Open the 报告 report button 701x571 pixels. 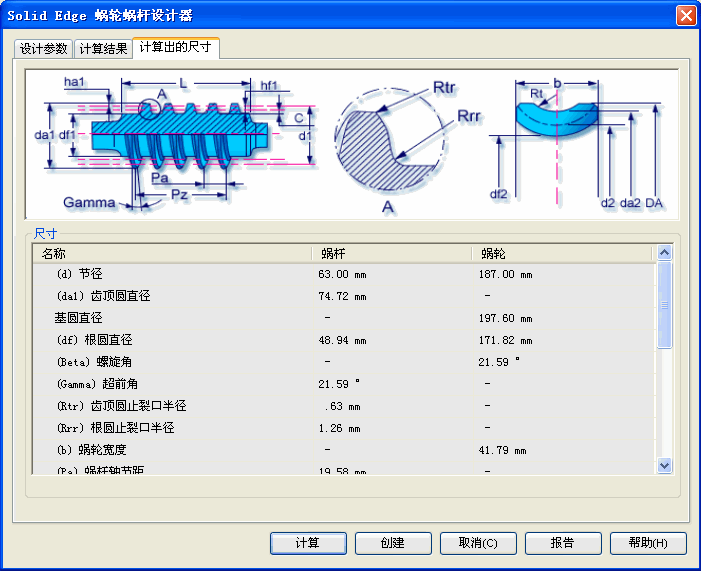(563, 543)
